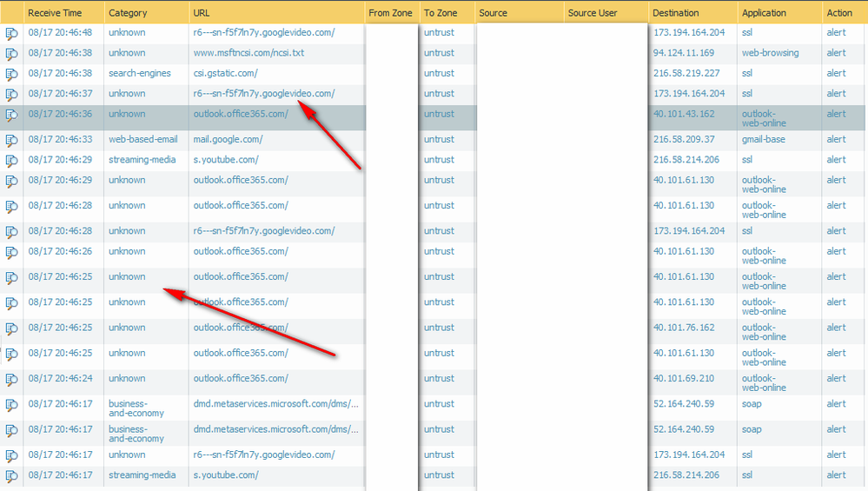Select the search-engines category cell
868x491 pixels.
140,73
